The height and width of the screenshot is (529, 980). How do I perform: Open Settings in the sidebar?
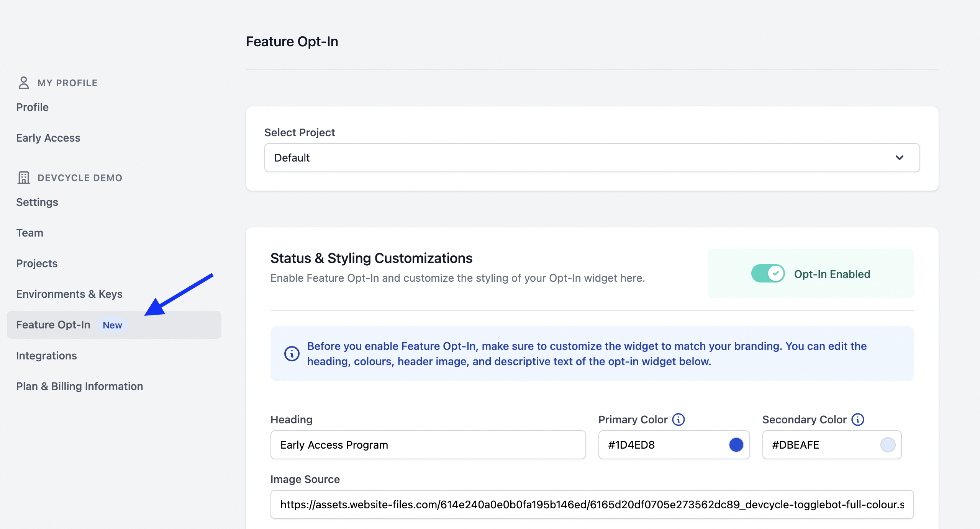(37, 202)
